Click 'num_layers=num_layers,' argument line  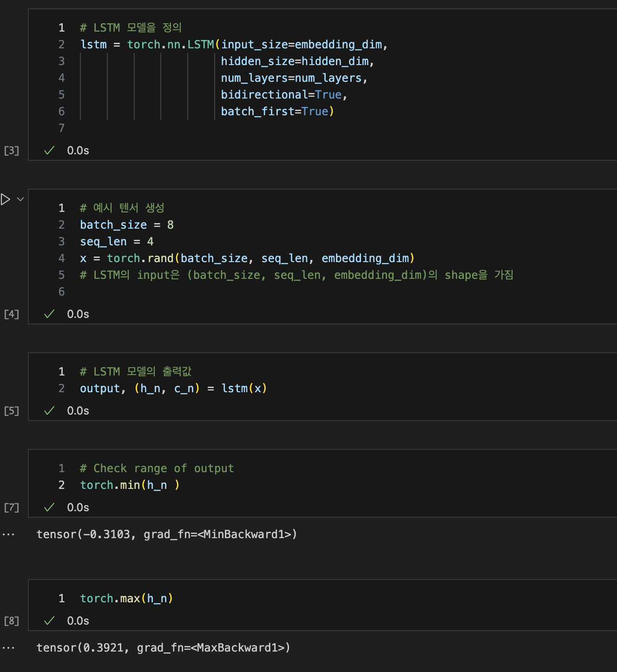(294, 78)
